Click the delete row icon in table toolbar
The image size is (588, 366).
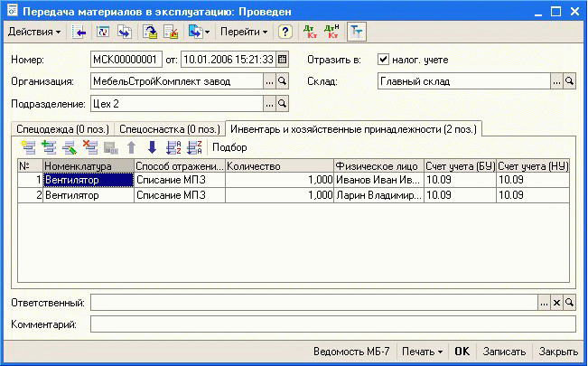(89, 147)
